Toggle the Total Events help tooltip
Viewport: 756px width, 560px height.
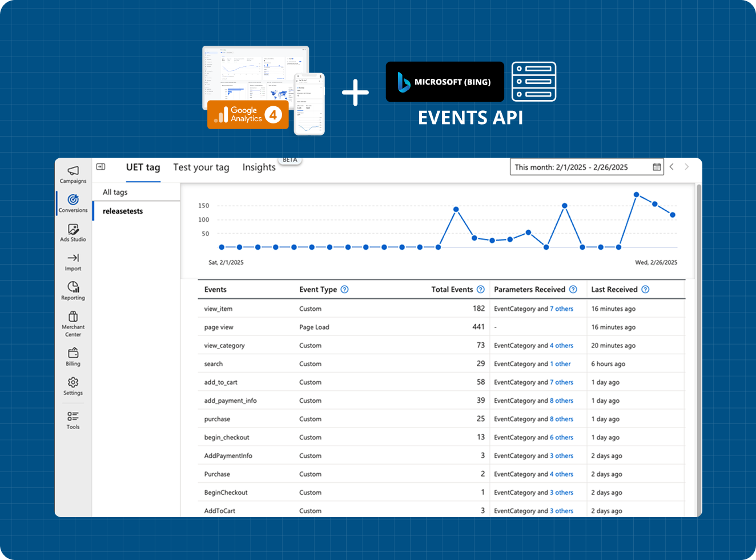pyautogui.click(x=482, y=289)
